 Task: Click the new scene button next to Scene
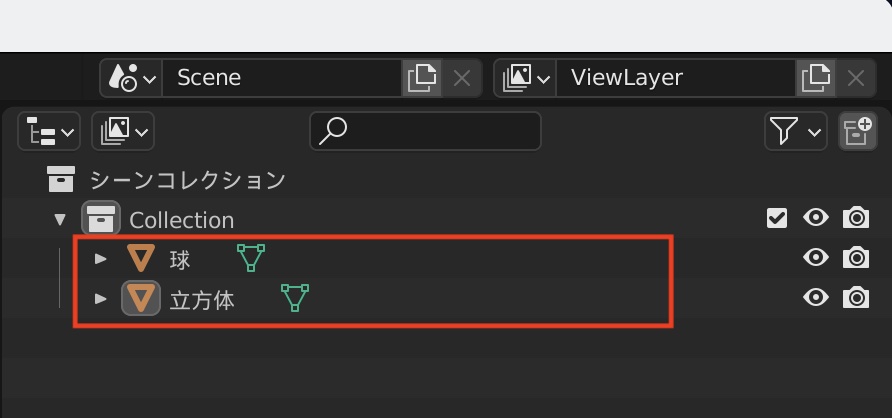click(x=421, y=77)
